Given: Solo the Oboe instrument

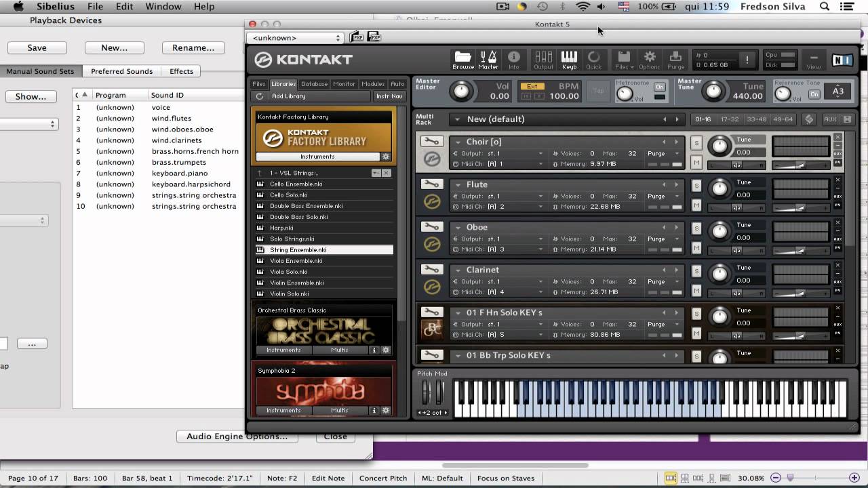Looking at the screenshot, I should point(696,228).
